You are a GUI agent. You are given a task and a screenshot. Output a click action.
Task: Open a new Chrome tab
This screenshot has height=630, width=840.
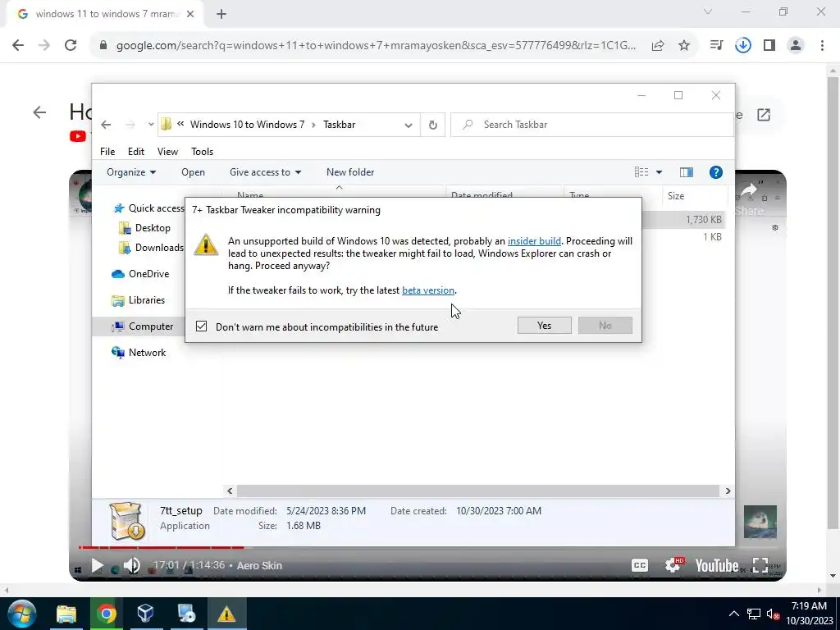point(221,14)
